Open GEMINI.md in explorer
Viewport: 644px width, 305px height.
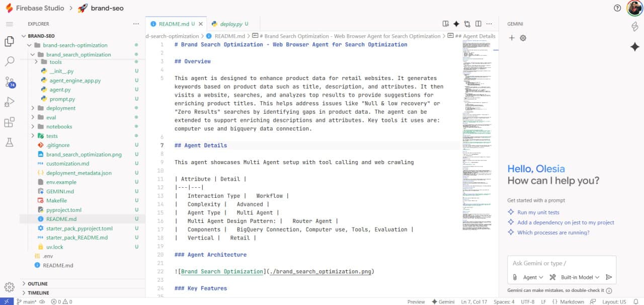click(60, 191)
